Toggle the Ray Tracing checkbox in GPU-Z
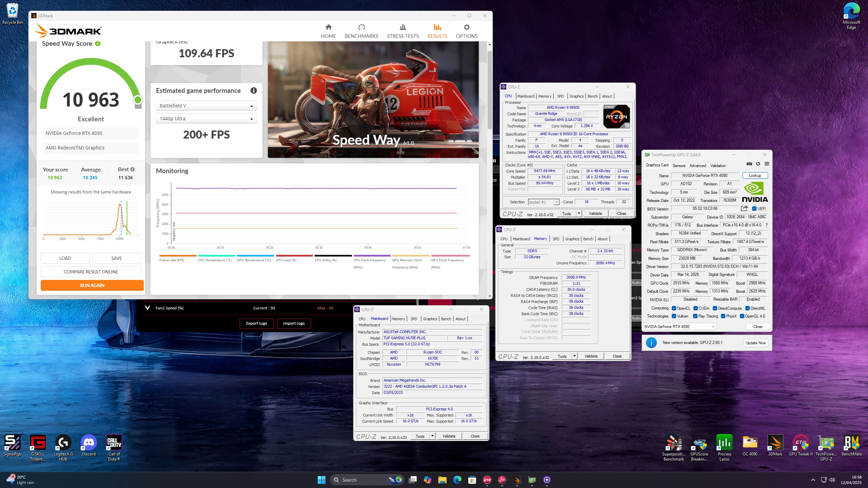 click(695, 316)
